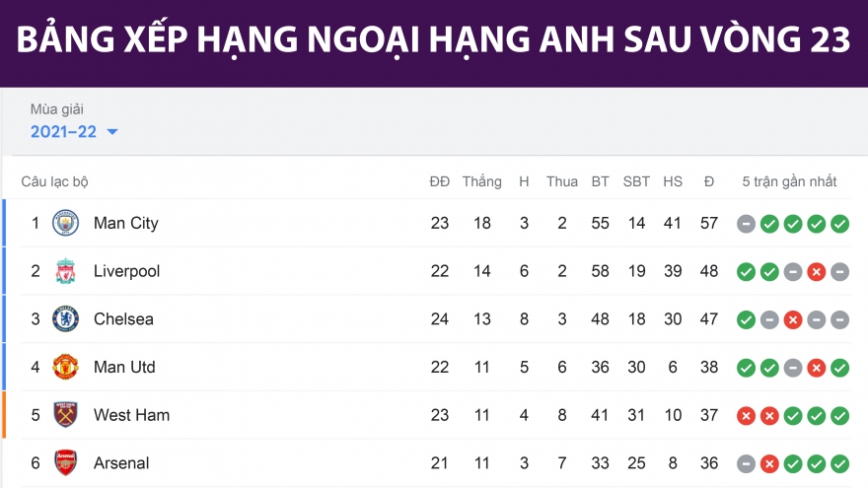Sort by the Thua column header
Screen dimensions: 868x488
click(562, 181)
